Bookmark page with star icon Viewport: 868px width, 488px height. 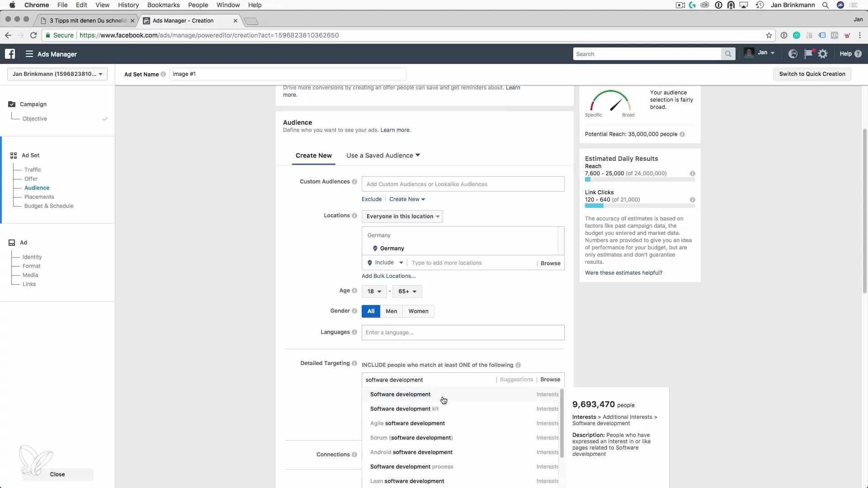[769, 35]
